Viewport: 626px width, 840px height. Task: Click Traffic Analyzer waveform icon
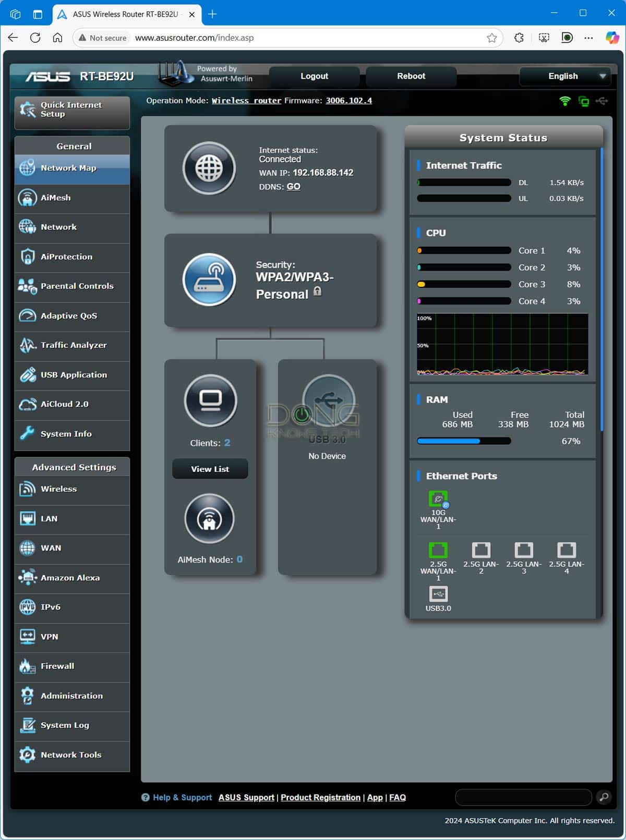[x=27, y=345]
